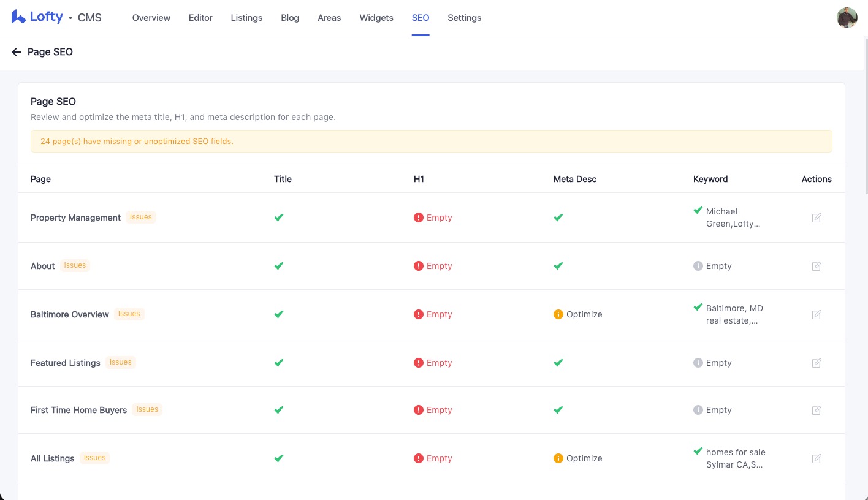Click green Title checkmark for Property Management
This screenshot has width=868, height=500.
pos(279,218)
